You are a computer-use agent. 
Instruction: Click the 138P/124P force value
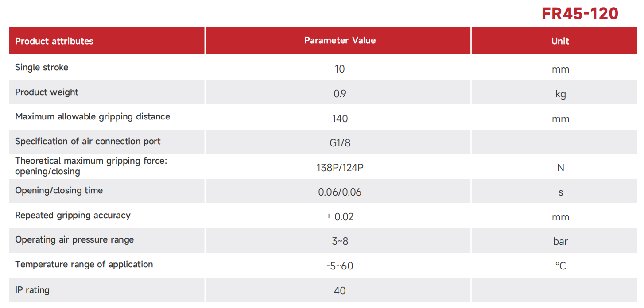point(340,168)
